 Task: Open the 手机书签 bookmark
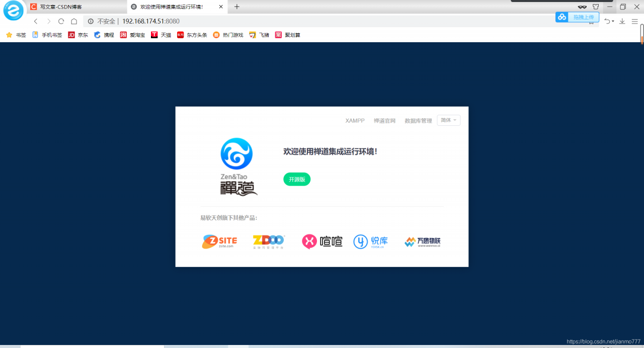click(47, 35)
